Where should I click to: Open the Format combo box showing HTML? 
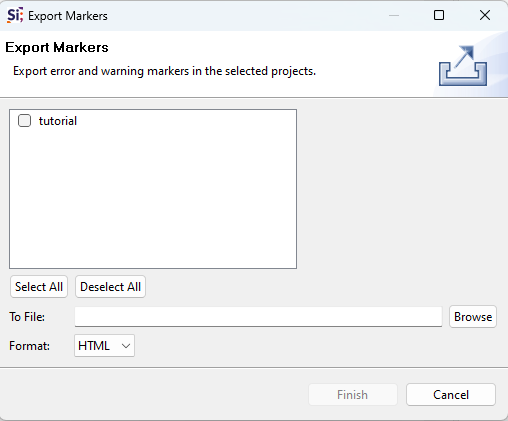point(104,346)
